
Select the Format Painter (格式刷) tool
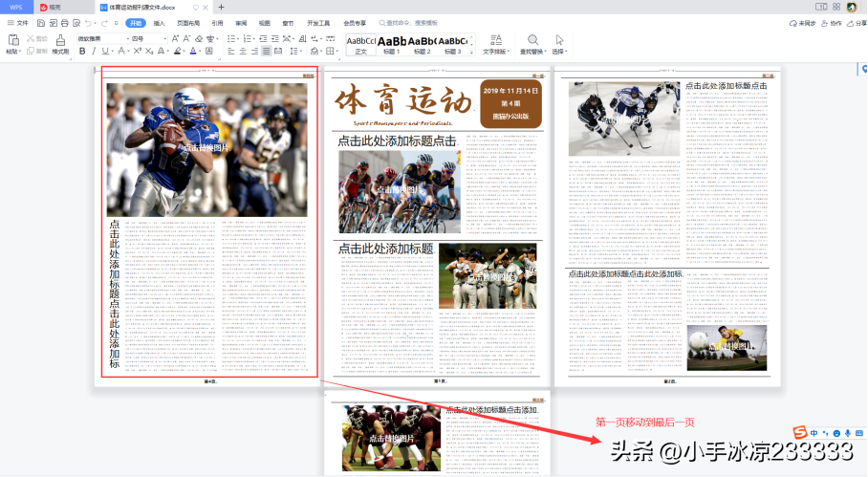click(60, 40)
